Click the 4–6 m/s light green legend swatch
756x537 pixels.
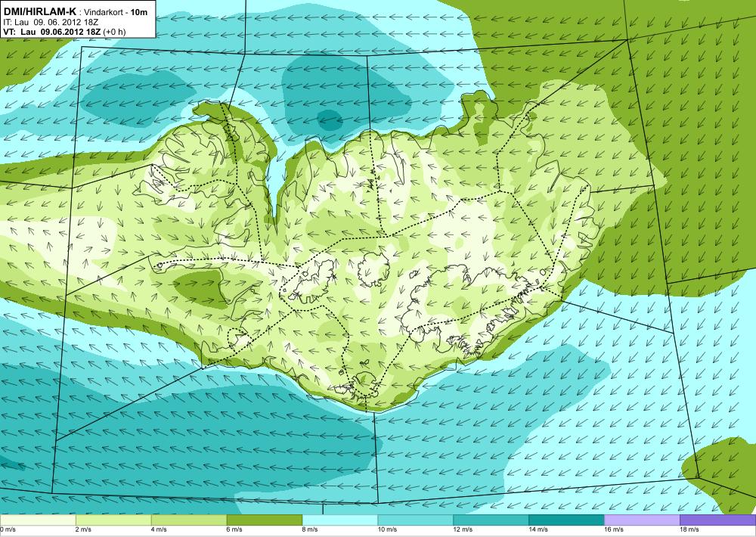(189, 520)
